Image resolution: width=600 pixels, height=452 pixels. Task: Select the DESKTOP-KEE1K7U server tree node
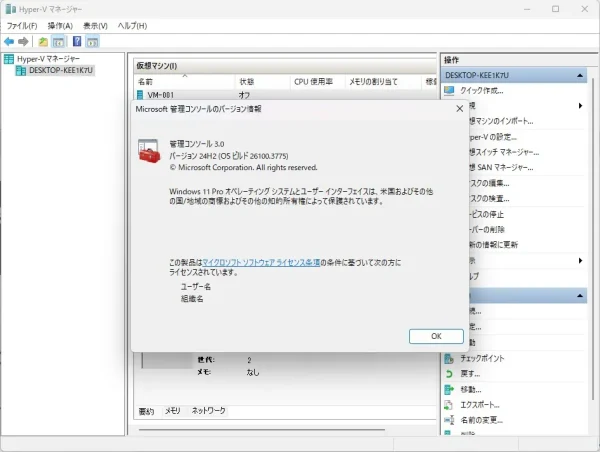[54, 70]
